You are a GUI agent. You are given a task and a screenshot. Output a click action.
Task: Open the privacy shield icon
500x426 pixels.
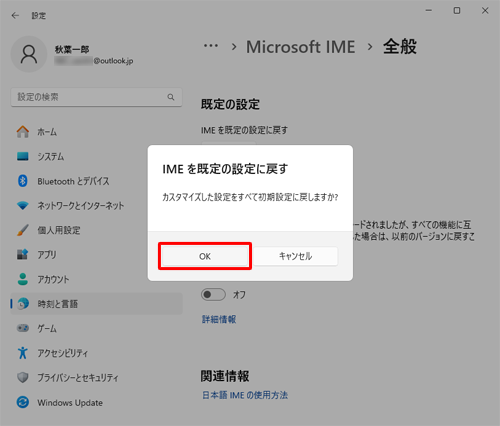click(23, 378)
